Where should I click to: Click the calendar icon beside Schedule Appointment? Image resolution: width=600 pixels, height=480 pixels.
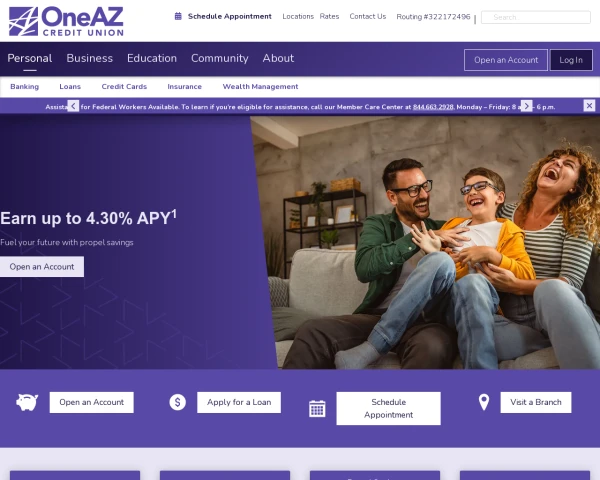(178, 16)
